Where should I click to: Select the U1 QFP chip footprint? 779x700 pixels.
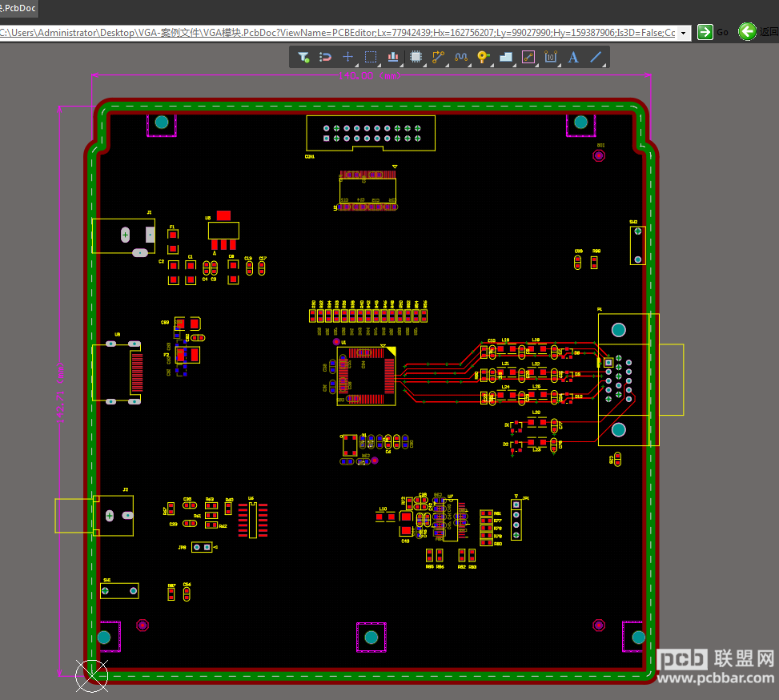(367, 376)
